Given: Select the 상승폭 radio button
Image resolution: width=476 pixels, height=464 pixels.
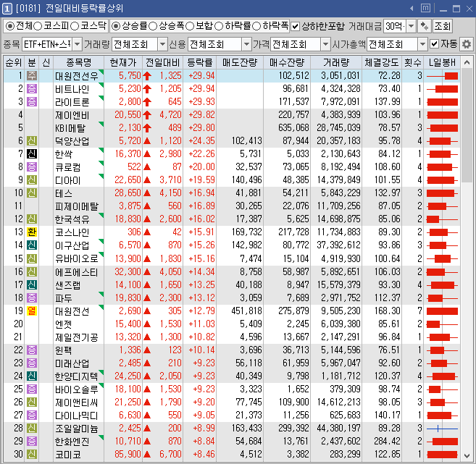Looking at the screenshot, I should 154,26.
